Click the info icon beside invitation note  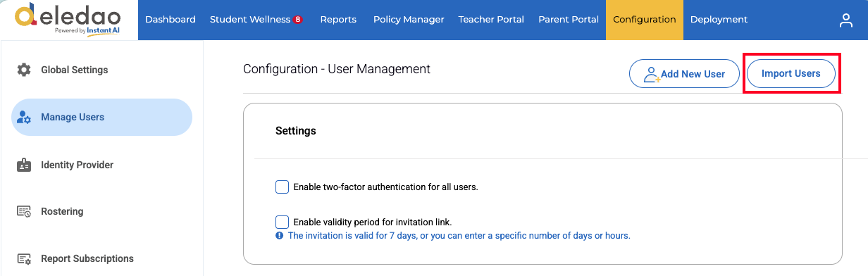280,236
